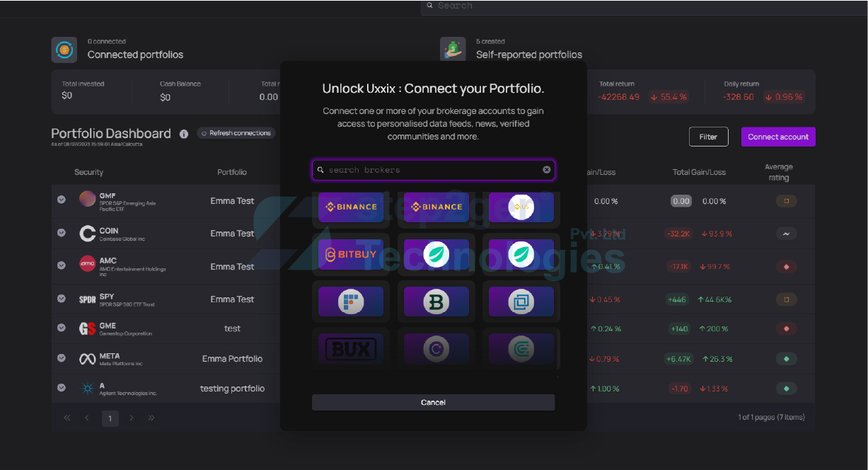The image size is (868, 470).
Task: Go to pagination page 1
Action: click(110, 418)
